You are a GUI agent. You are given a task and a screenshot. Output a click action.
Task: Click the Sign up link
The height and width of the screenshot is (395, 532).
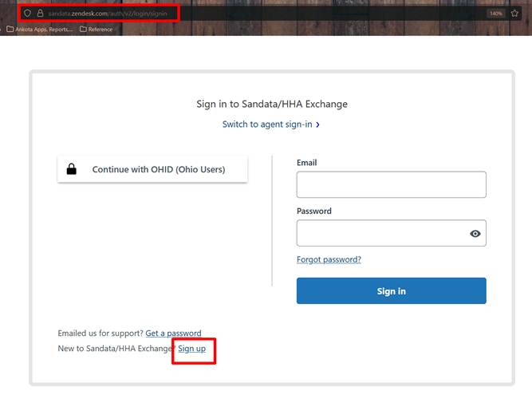point(191,349)
